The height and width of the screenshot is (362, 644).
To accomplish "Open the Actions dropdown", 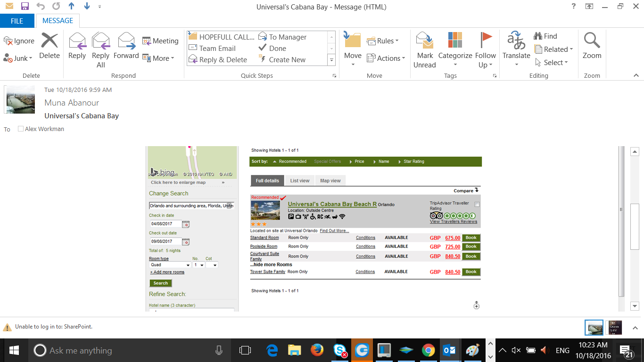I will click(386, 58).
